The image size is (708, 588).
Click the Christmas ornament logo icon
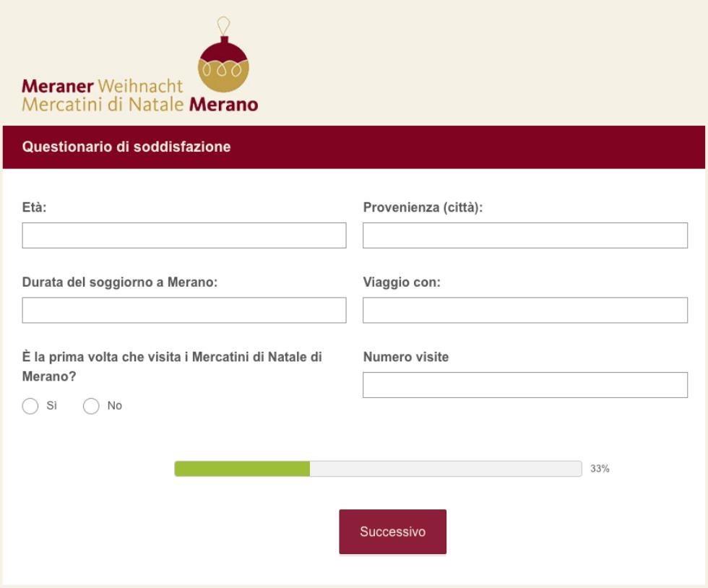click(x=223, y=55)
